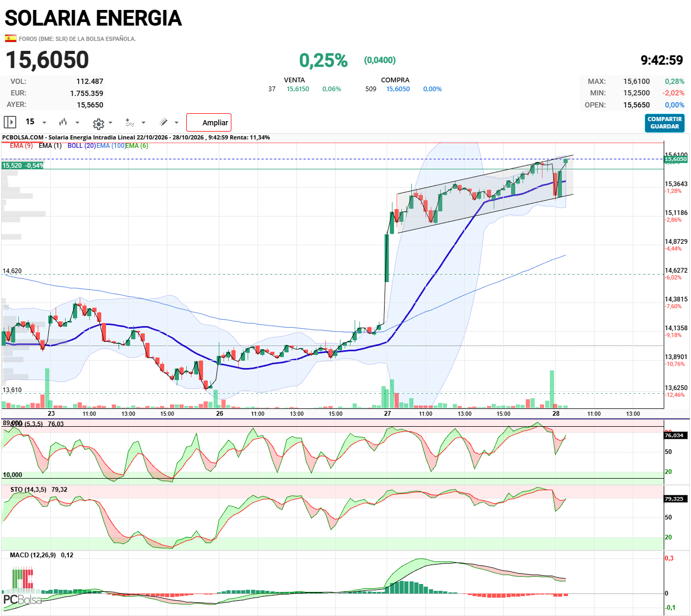Select the pencil drawing tool icon
Image resolution: width=691 pixels, height=616 pixels.
164,122
